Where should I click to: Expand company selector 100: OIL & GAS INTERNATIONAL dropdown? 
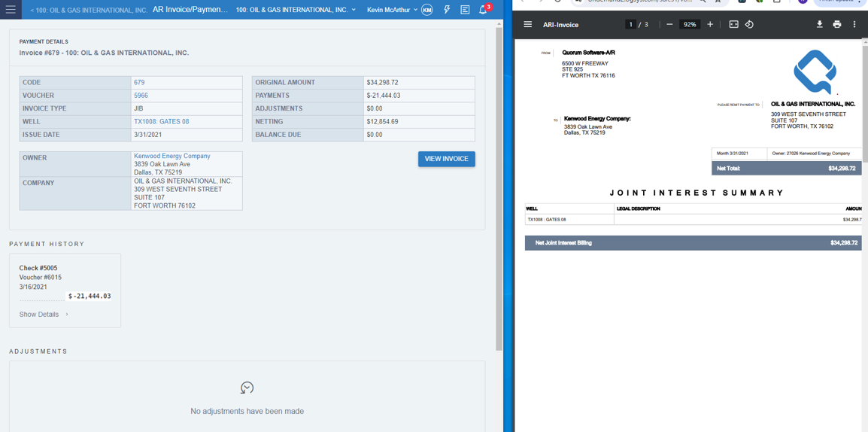(296, 10)
